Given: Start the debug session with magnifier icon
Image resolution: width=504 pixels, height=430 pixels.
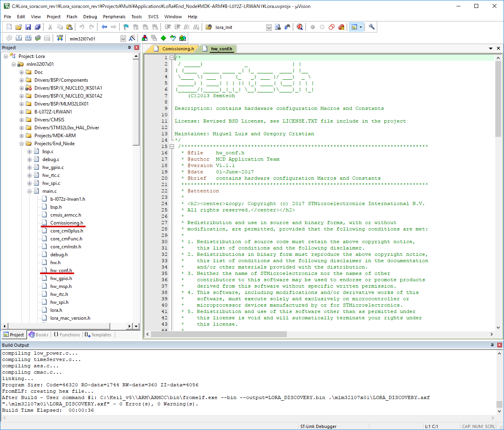Looking at the screenshot, I should (x=300, y=27).
